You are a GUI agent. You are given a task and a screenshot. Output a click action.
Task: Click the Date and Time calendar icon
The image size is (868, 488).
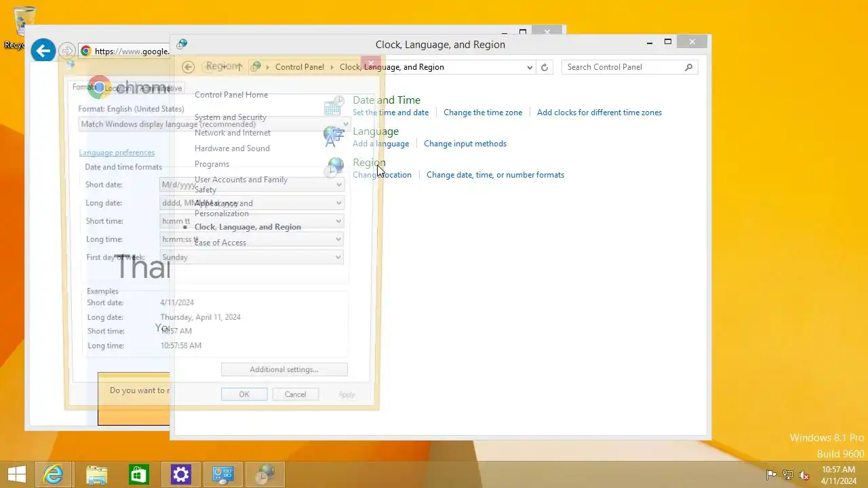pos(334,106)
